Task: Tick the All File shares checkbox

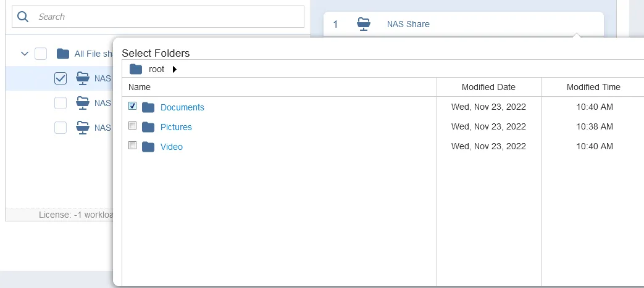Action: 41,54
